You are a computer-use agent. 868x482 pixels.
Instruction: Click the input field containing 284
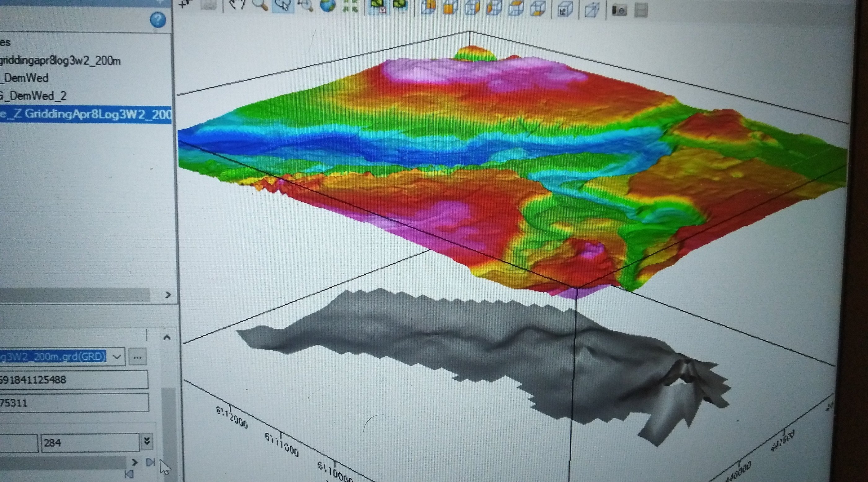point(90,443)
